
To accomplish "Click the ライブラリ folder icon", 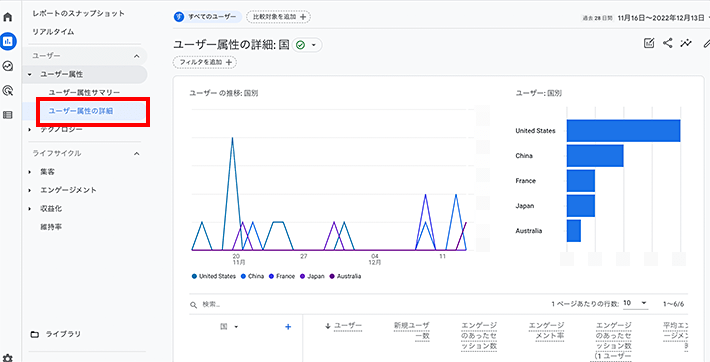I will click(35, 334).
